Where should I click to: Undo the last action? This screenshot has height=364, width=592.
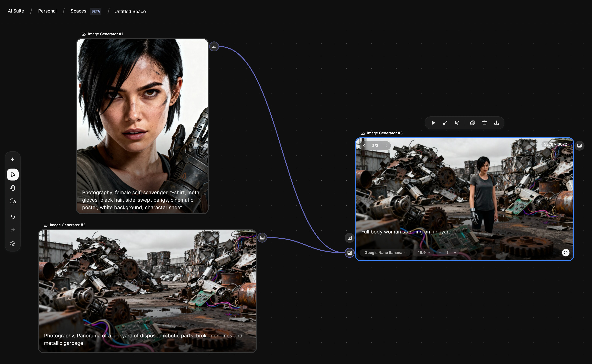click(13, 217)
